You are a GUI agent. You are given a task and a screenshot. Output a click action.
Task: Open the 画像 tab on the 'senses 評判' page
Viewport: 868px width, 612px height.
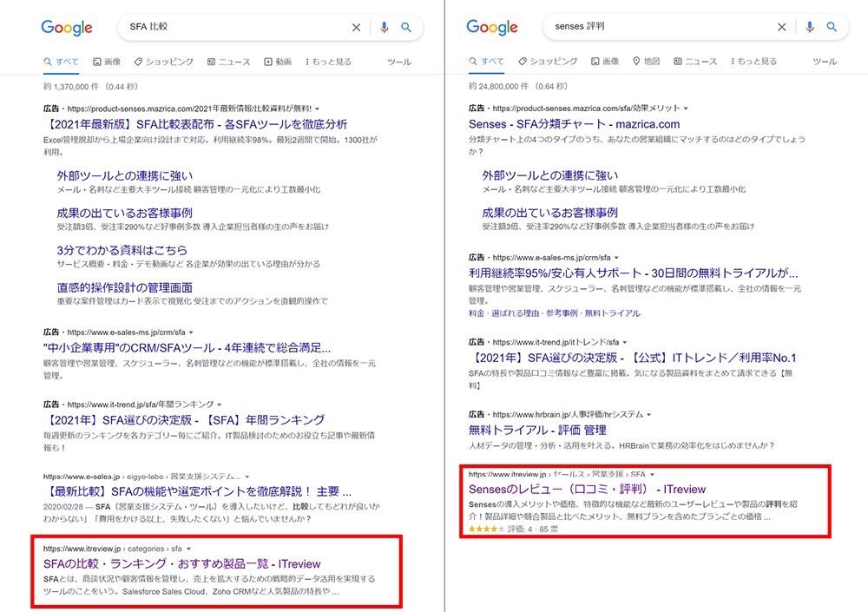605,62
